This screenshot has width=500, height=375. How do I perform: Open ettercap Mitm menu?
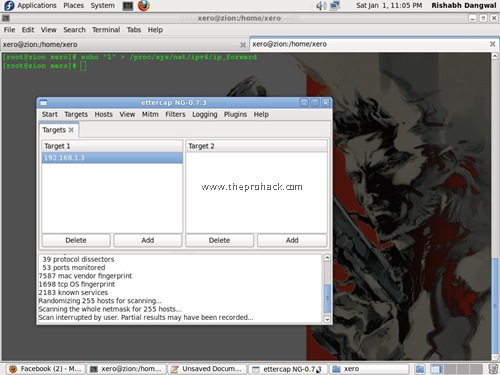[x=150, y=114]
